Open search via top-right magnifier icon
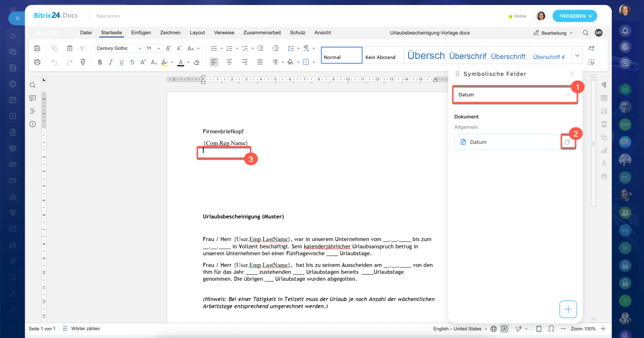644x338 pixels. [x=586, y=33]
